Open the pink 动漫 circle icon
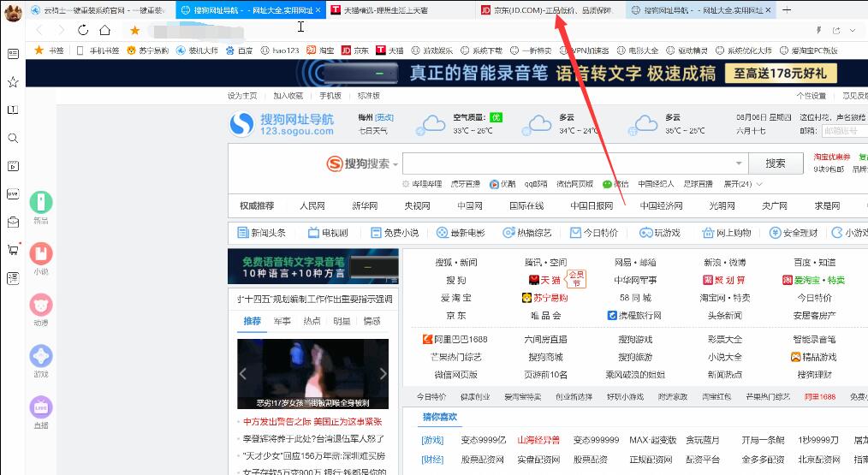This screenshot has height=475, width=868. (x=41, y=305)
